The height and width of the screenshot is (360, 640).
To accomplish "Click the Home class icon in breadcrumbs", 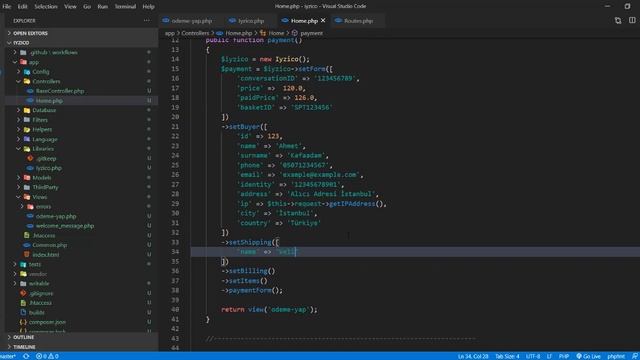I will click(x=263, y=33).
